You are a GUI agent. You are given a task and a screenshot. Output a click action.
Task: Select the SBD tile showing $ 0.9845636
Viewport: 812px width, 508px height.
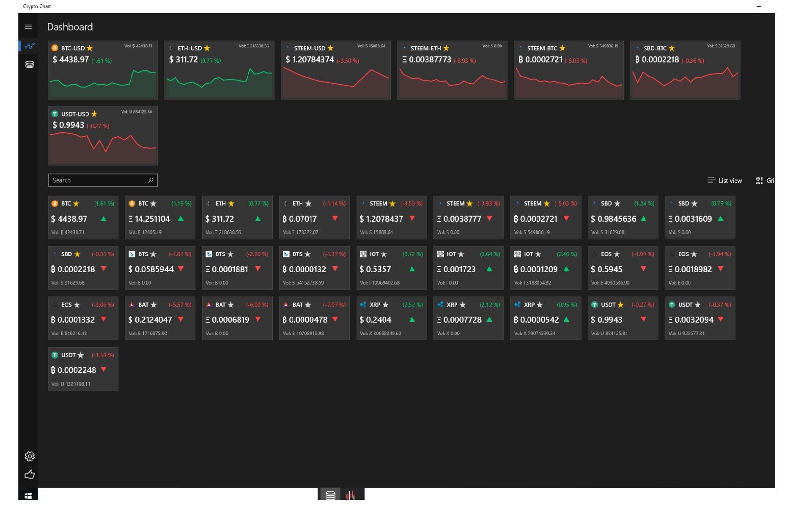[623, 217]
